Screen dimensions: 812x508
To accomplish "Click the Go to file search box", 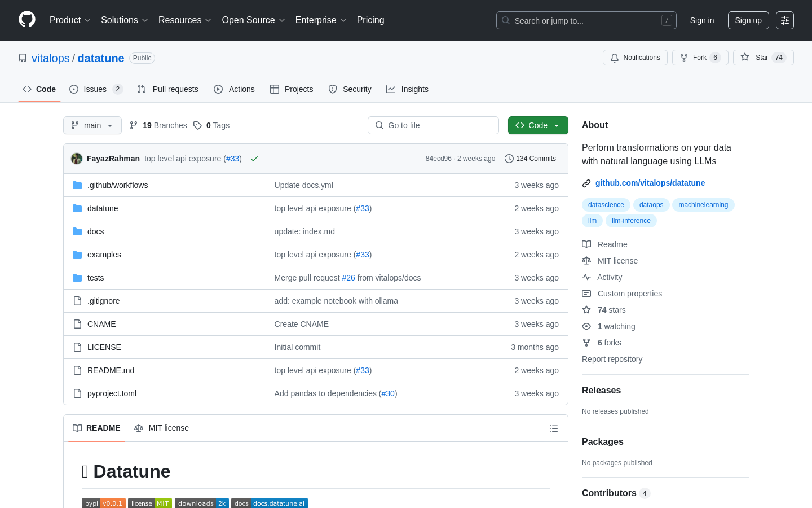I will (x=433, y=125).
